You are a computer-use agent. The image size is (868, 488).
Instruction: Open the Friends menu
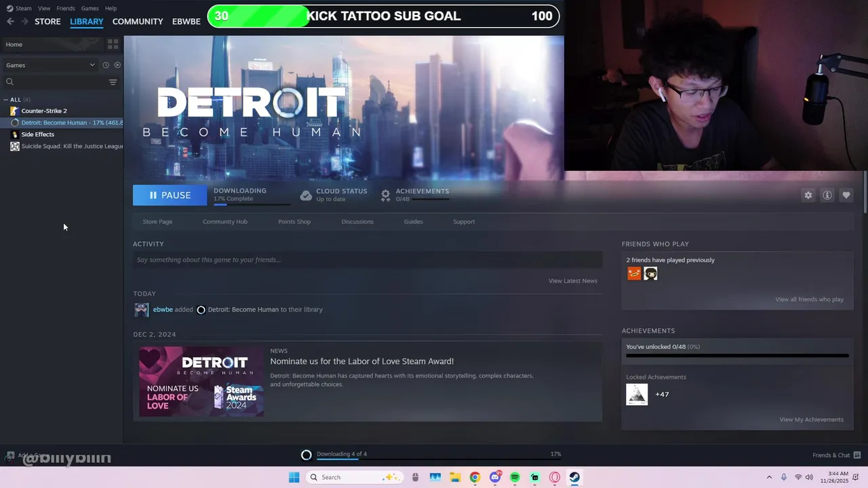coord(66,8)
